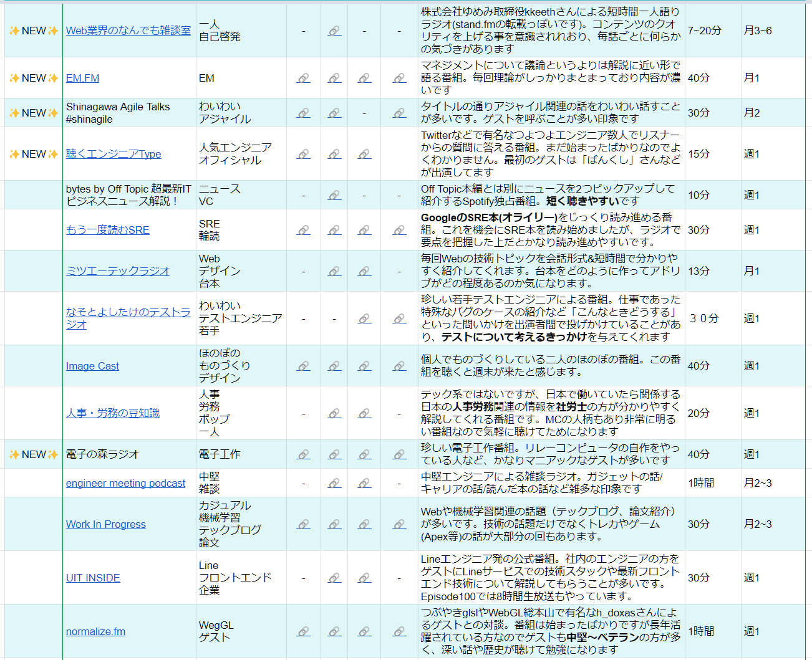This screenshot has height=660, width=812.
Task: Open the 人事・労務の豆知識 link
Action: click(113, 413)
